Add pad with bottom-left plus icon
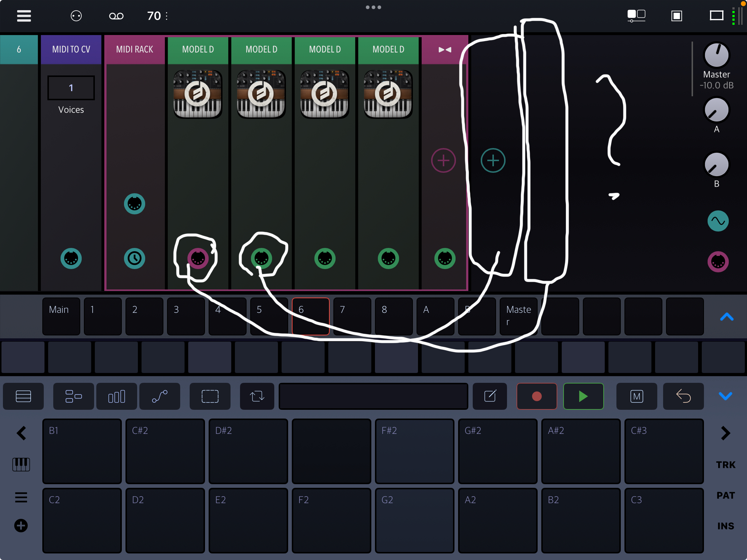The height and width of the screenshot is (560, 747). coord(21,526)
